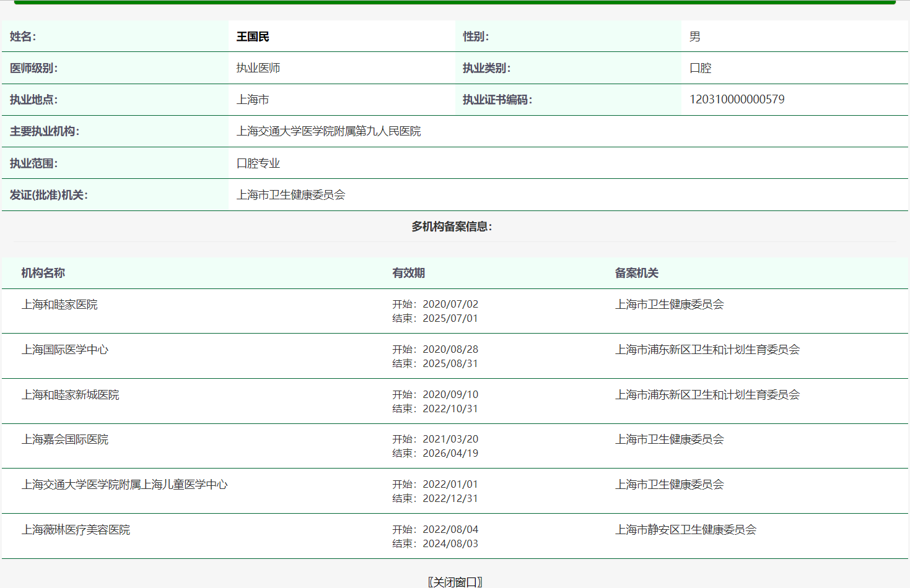The height and width of the screenshot is (588, 910).
Task: Click the 主要执业机构 field label
Action: pos(45,131)
